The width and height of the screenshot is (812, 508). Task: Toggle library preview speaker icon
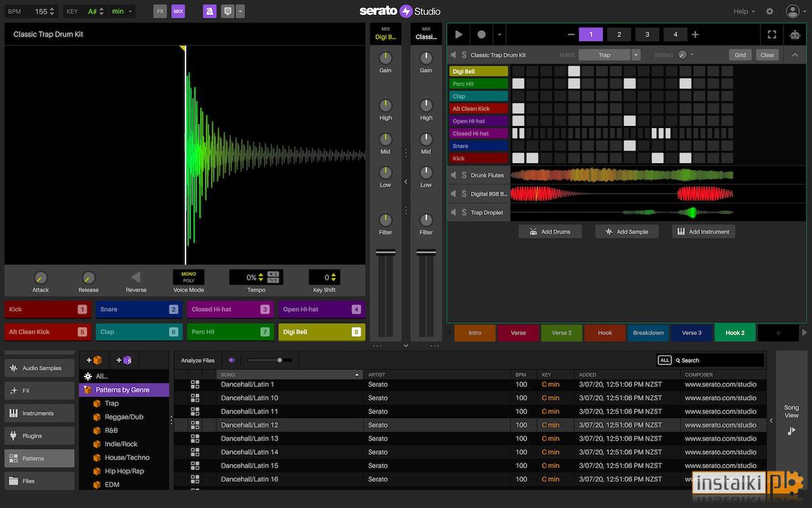point(232,360)
